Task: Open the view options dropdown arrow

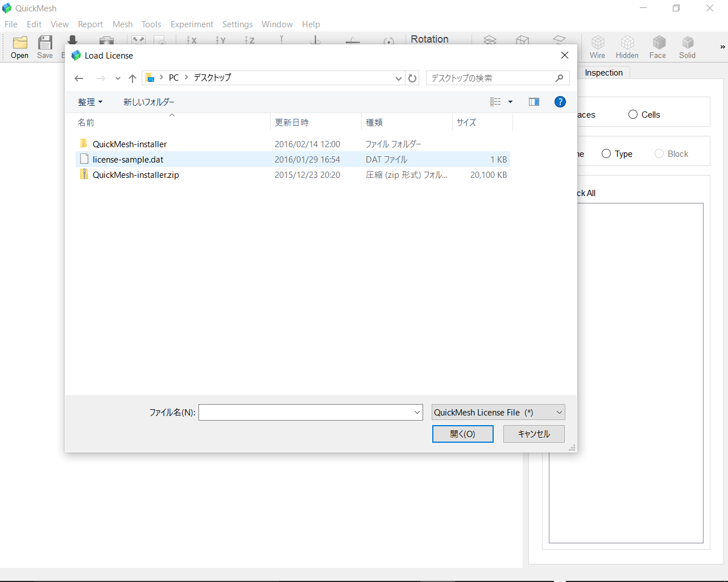Action: tap(510, 102)
